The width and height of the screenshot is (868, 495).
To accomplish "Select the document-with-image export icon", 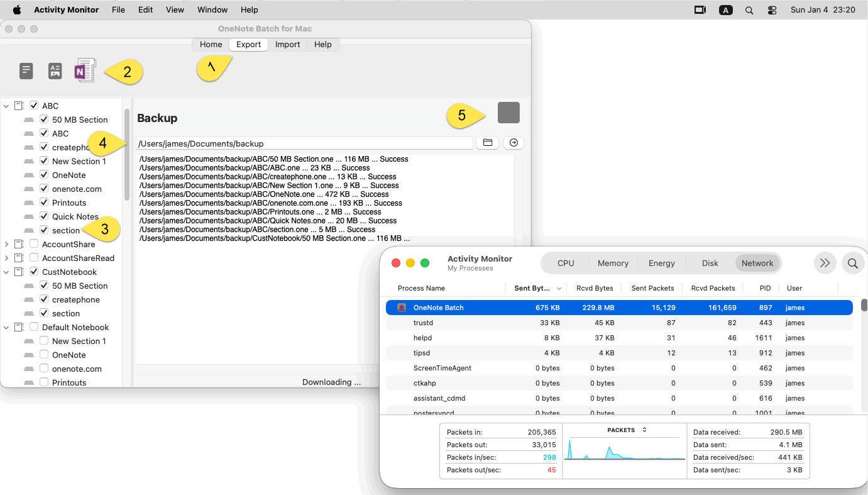I will pyautogui.click(x=55, y=70).
